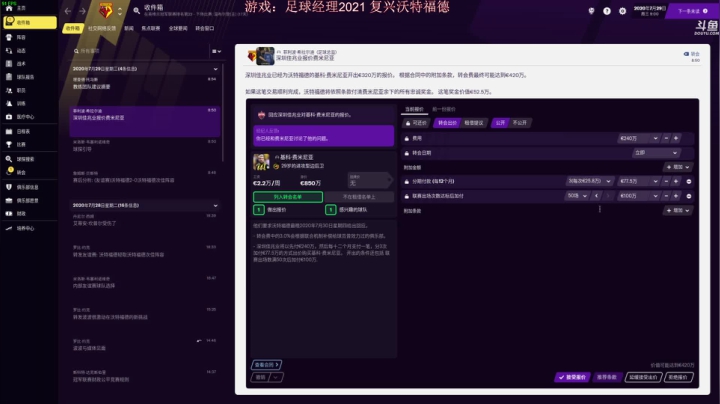Switch to the Social Feed (社交网络反馈) tab
The image size is (720, 404).
[x=102, y=28]
